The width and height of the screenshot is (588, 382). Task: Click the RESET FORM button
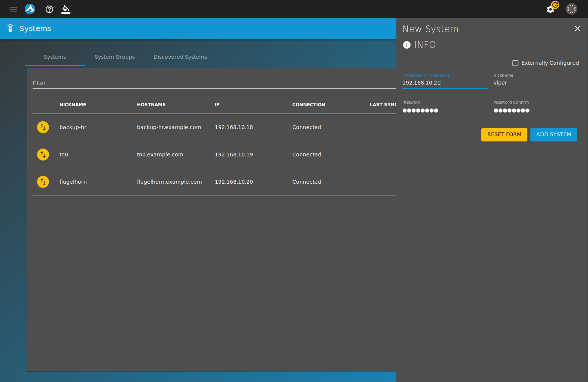[x=504, y=135]
